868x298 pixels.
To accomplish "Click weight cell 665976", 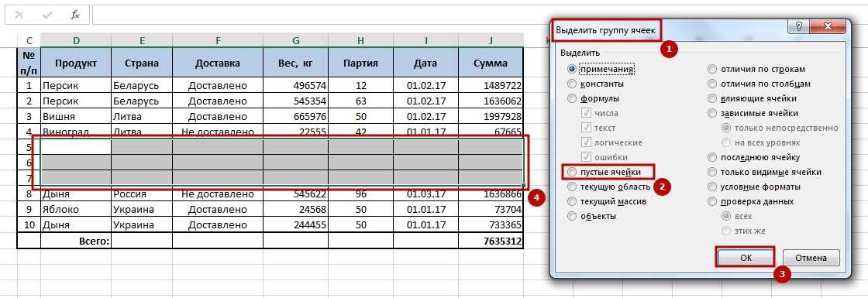I will pos(295,117).
